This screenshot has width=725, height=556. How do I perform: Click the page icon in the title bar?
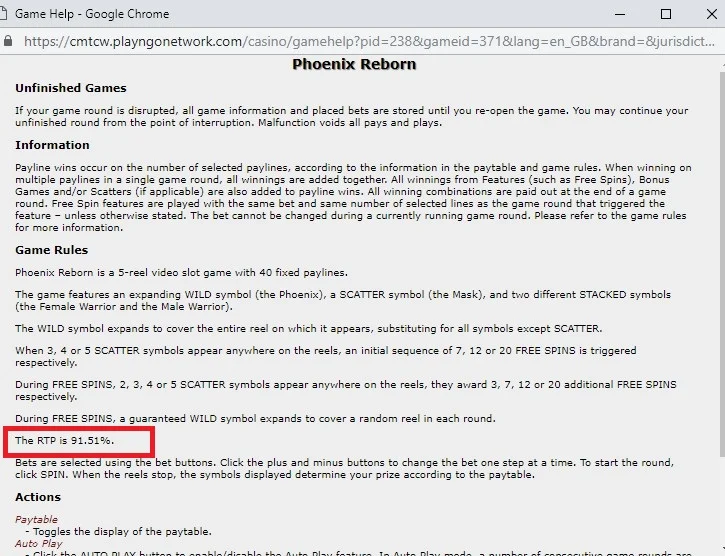3,14
